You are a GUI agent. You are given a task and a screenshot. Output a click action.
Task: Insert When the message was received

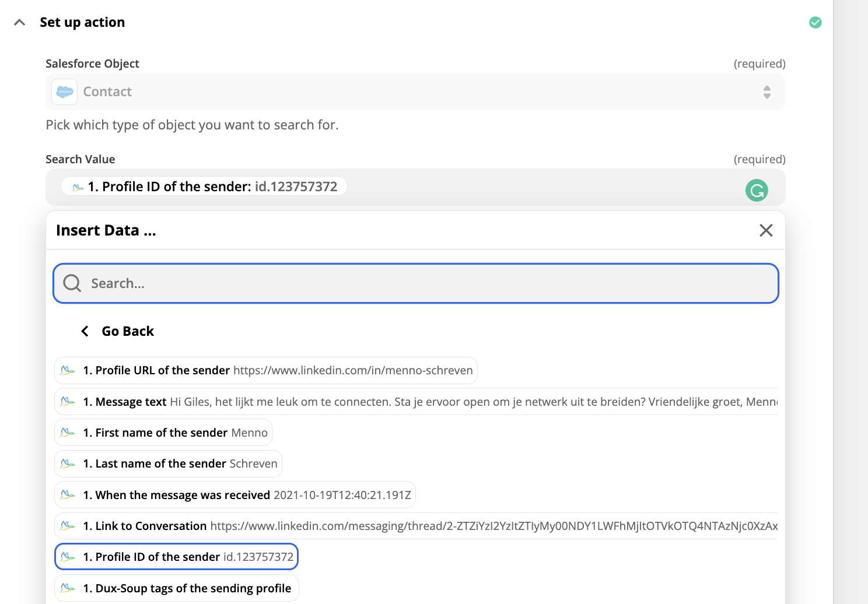click(235, 495)
